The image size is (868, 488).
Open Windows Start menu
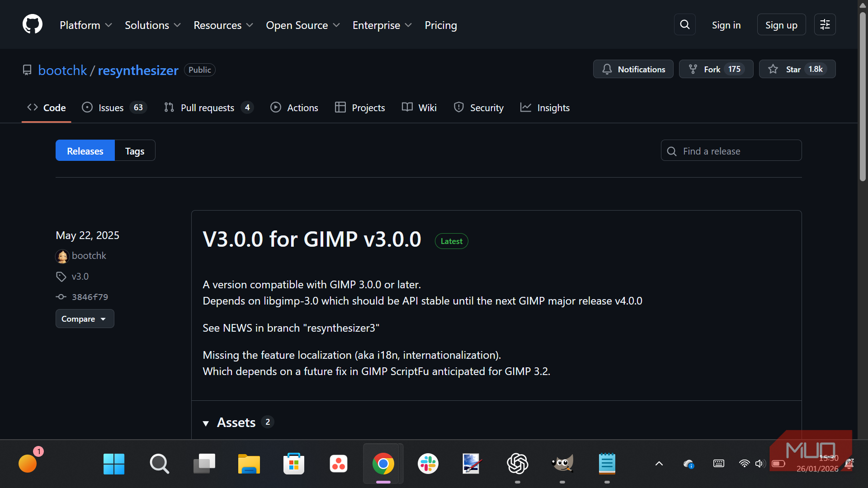pos(114,464)
